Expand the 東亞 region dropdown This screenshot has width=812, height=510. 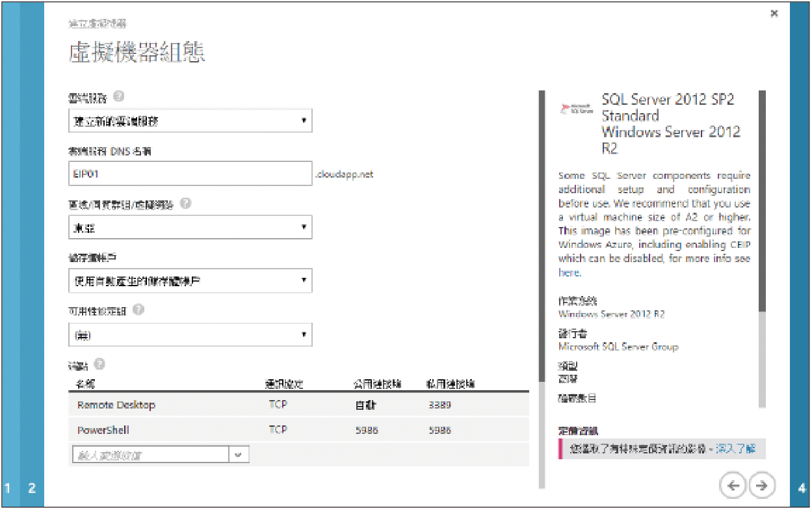190,228
